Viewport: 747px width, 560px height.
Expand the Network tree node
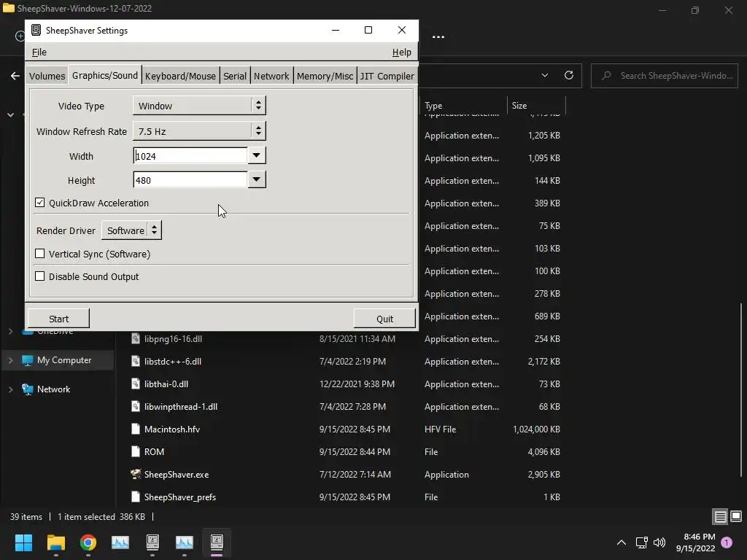(10, 389)
